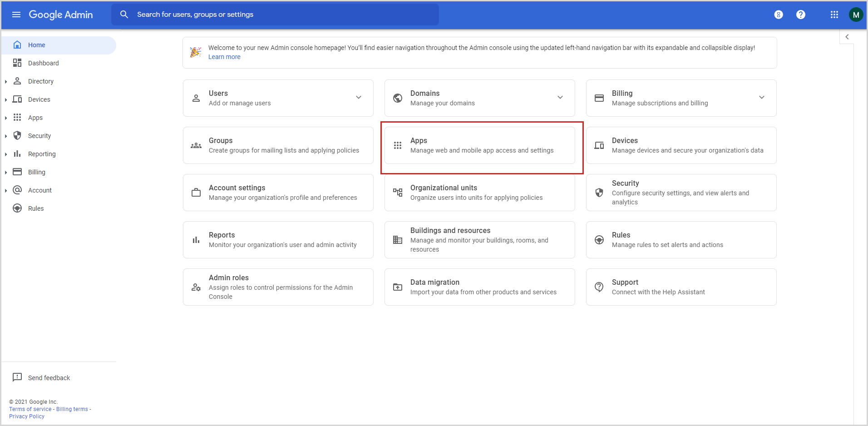This screenshot has width=868, height=426.
Task: Select the Reports bar-chart icon
Action: point(196,239)
